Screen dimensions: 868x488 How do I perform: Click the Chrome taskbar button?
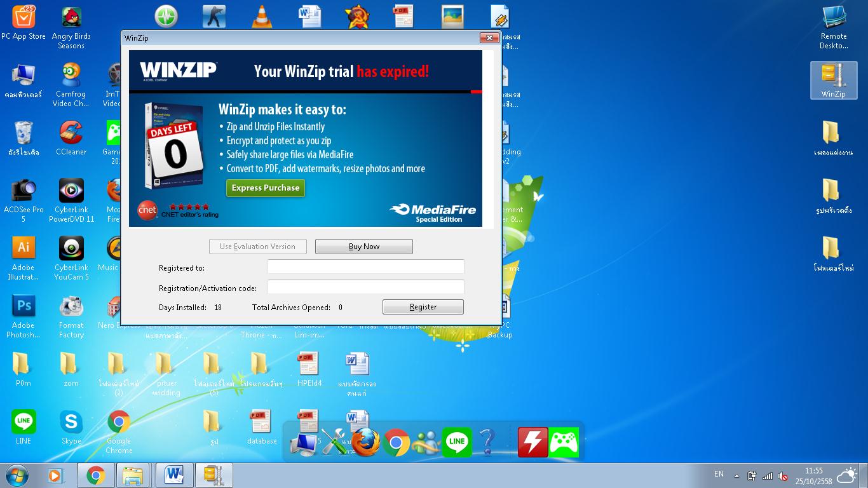[96, 475]
